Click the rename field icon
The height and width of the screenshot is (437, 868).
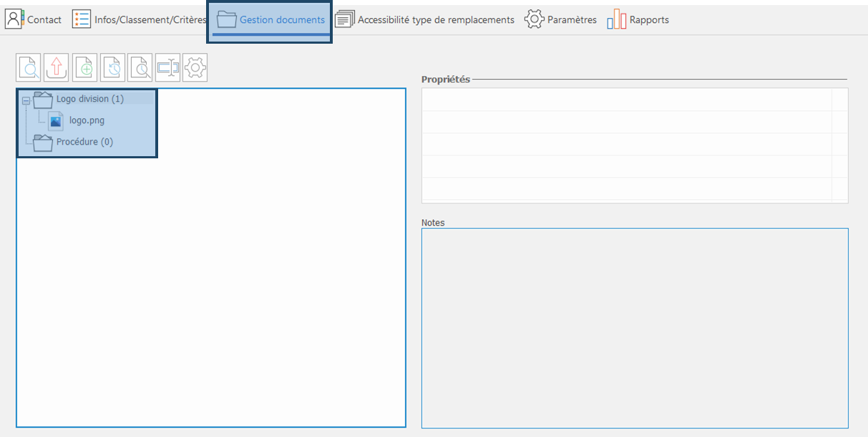point(167,68)
